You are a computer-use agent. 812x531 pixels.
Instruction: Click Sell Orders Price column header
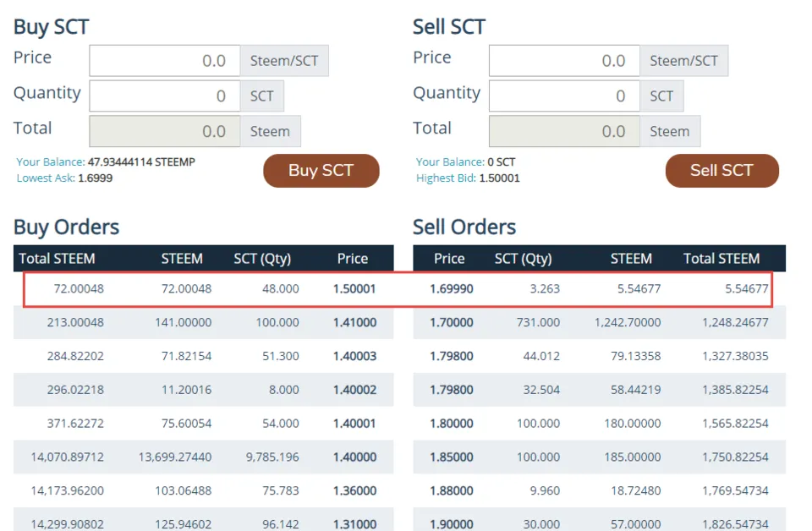(449, 258)
